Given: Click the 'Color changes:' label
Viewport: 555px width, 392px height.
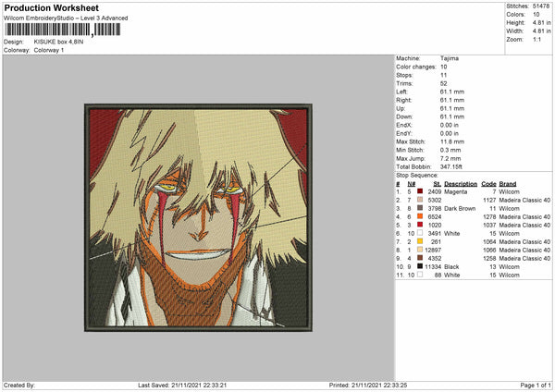Looking at the screenshot, I should click(x=416, y=67).
